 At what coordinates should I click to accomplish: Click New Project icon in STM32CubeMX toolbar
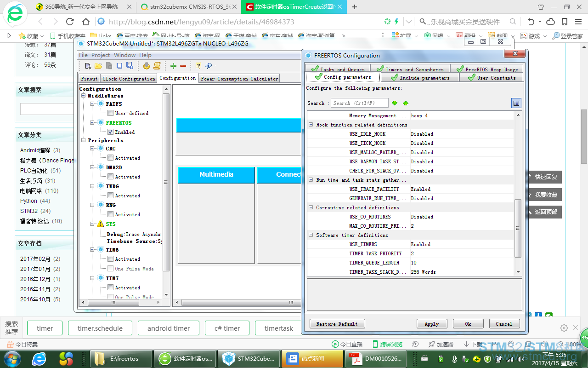pos(88,66)
